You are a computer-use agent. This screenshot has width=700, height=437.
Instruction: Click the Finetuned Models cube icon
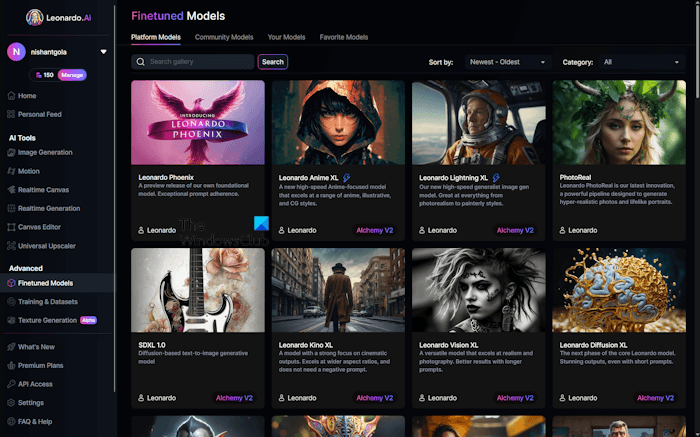pyautogui.click(x=11, y=283)
